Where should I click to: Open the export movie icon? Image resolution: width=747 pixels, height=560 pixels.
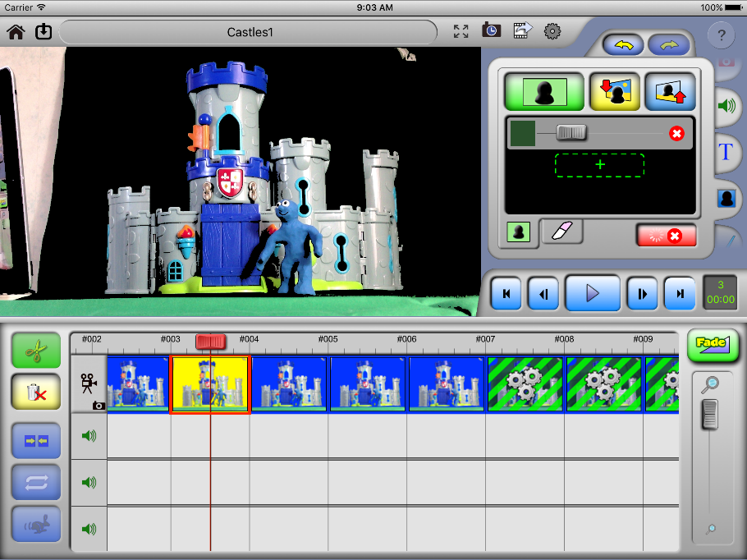tap(522, 31)
